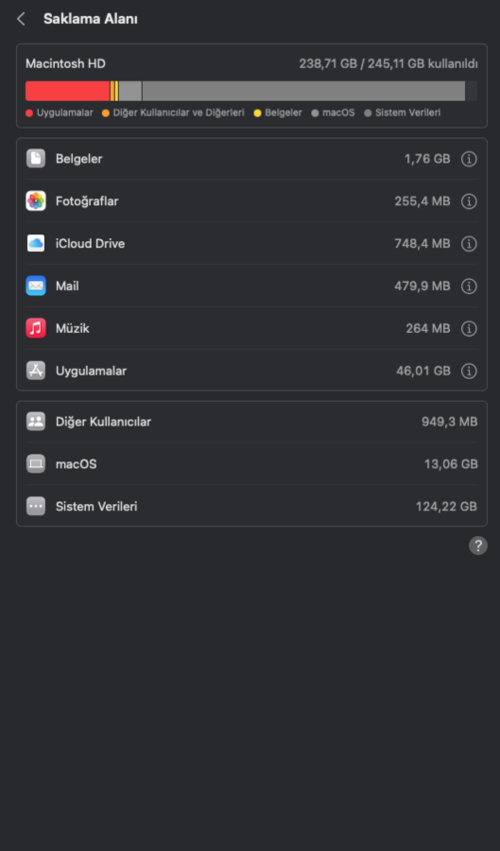The width and height of the screenshot is (500, 851).
Task: Go back using the left chevron arrow
Action: (21, 19)
